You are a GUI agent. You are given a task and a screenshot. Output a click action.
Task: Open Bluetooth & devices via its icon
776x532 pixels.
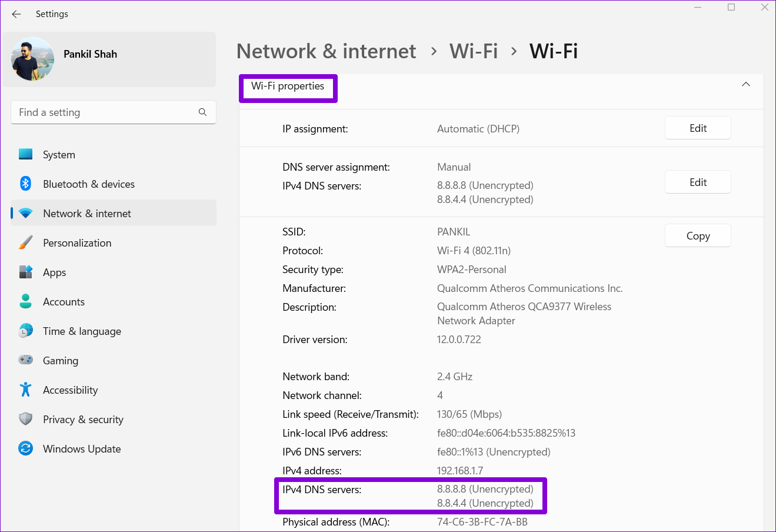pos(25,184)
